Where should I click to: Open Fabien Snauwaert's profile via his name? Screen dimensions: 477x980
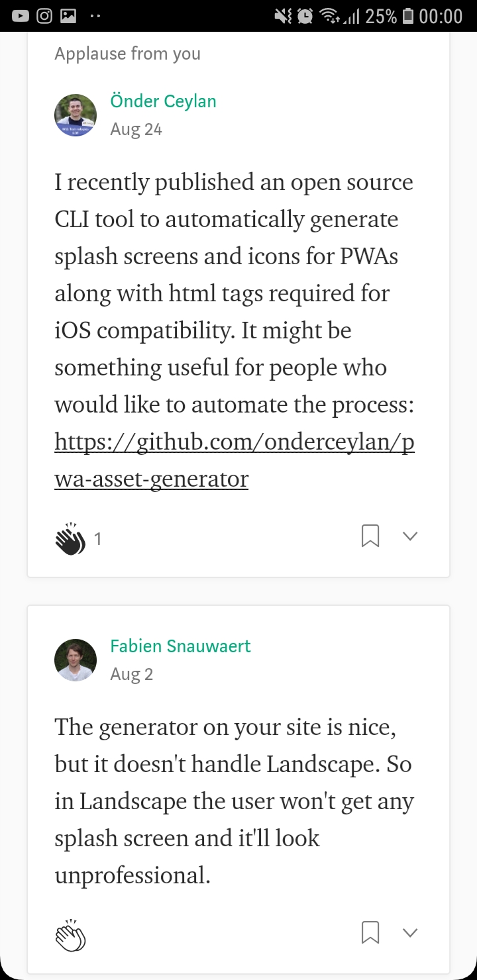pos(180,646)
